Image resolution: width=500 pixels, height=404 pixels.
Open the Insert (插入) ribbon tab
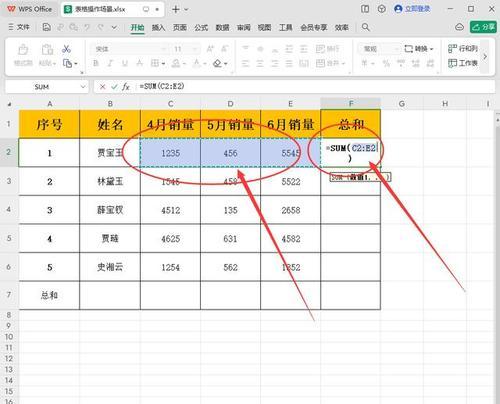click(x=158, y=27)
